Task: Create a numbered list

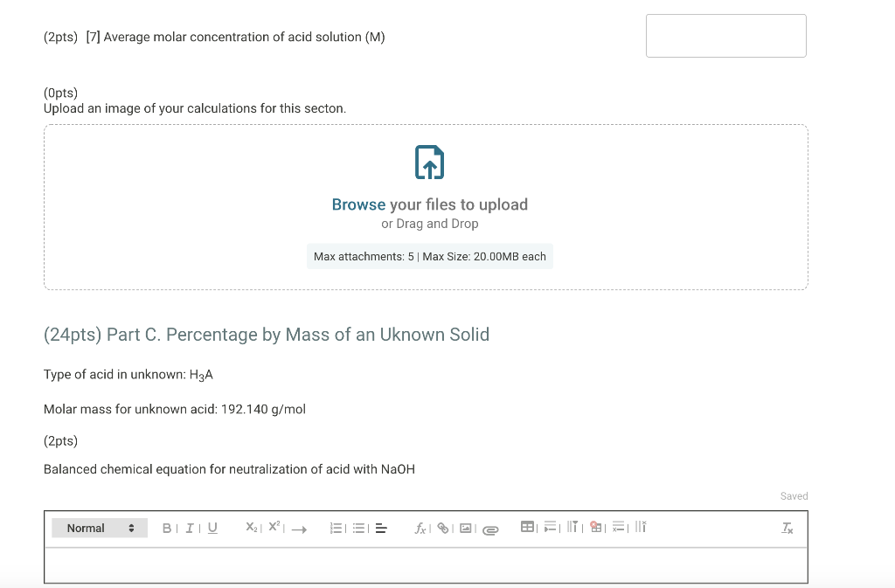Action: (336, 527)
